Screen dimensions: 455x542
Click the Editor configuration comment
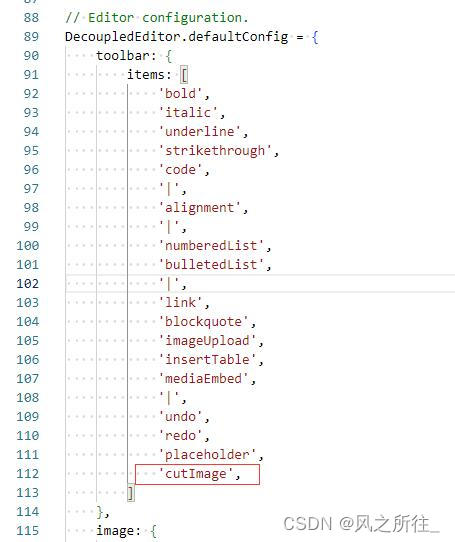tap(157, 18)
